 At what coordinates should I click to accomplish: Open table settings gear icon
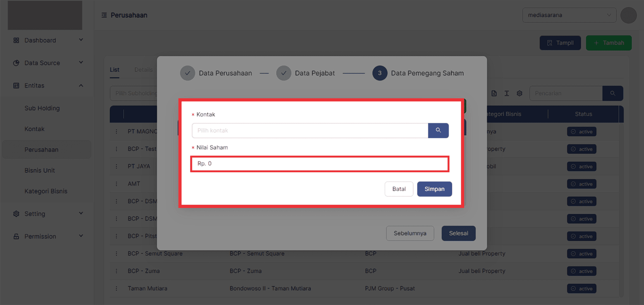(x=519, y=93)
